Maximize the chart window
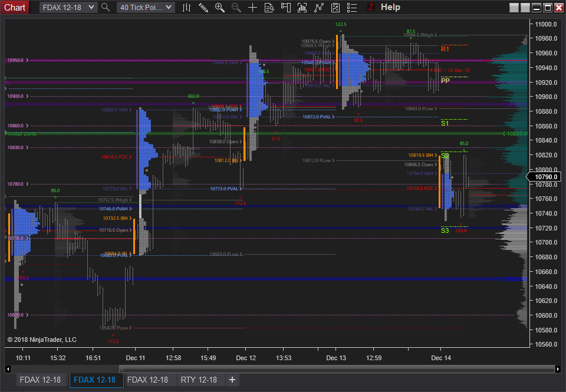The width and height of the screenshot is (566, 392). pos(548,8)
